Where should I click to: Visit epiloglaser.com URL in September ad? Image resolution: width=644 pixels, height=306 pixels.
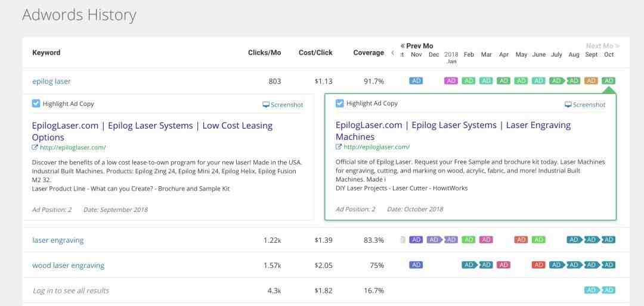pos(73,148)
